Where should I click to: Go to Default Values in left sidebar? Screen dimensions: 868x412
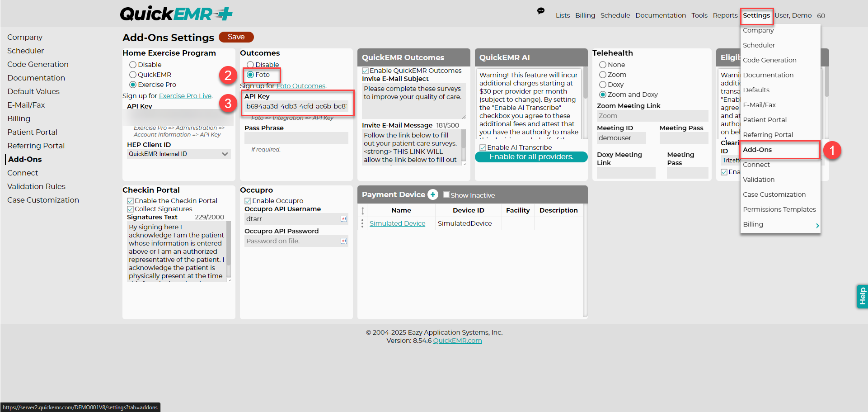coord(33,91)
